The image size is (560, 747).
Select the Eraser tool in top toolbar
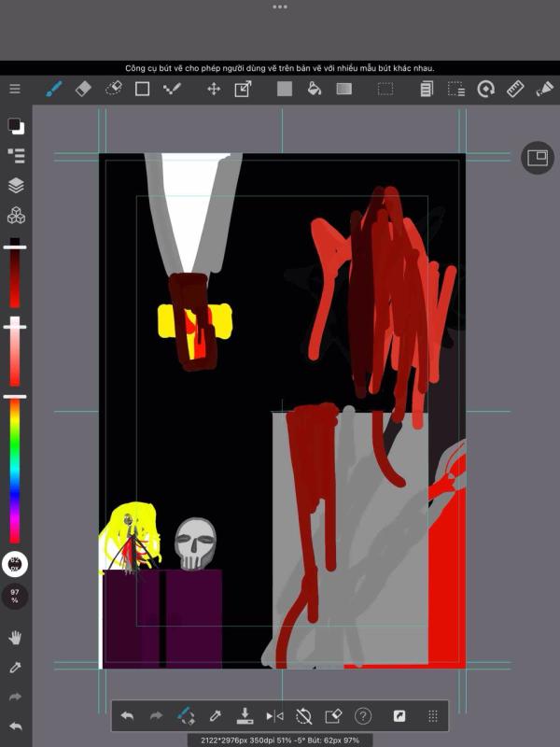(83, 89)
